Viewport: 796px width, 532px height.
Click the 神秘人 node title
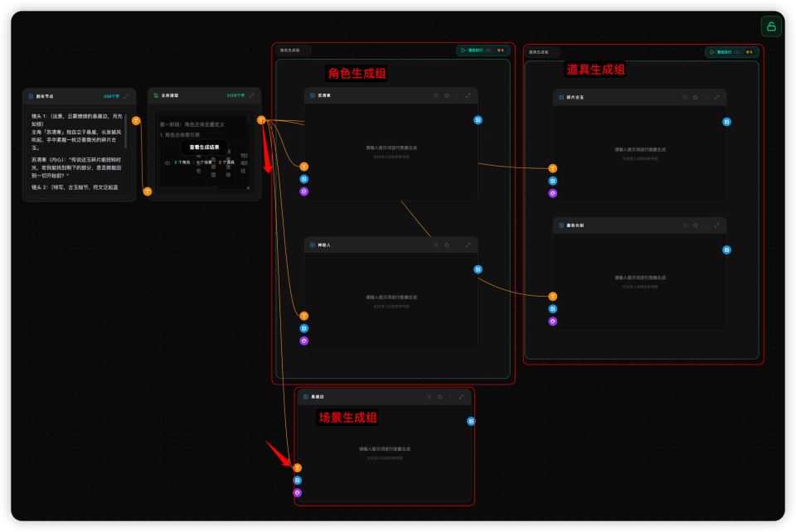[x=324, y=245]
